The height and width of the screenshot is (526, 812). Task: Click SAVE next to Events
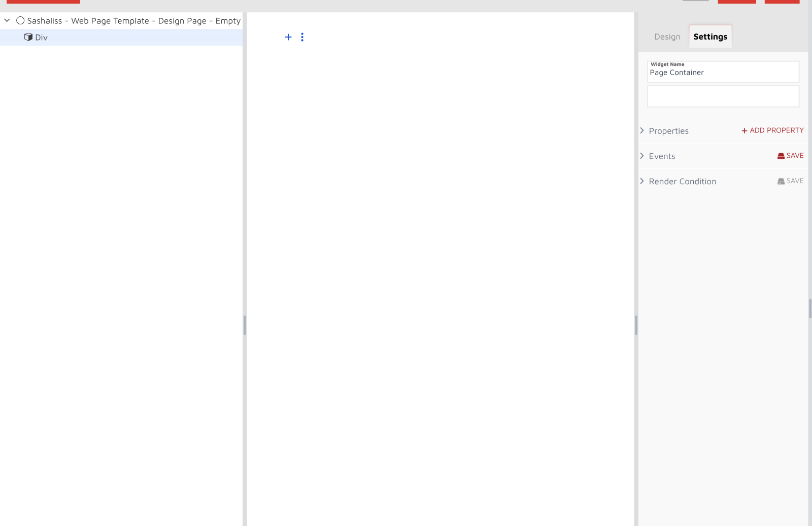(x=795, y=156)
